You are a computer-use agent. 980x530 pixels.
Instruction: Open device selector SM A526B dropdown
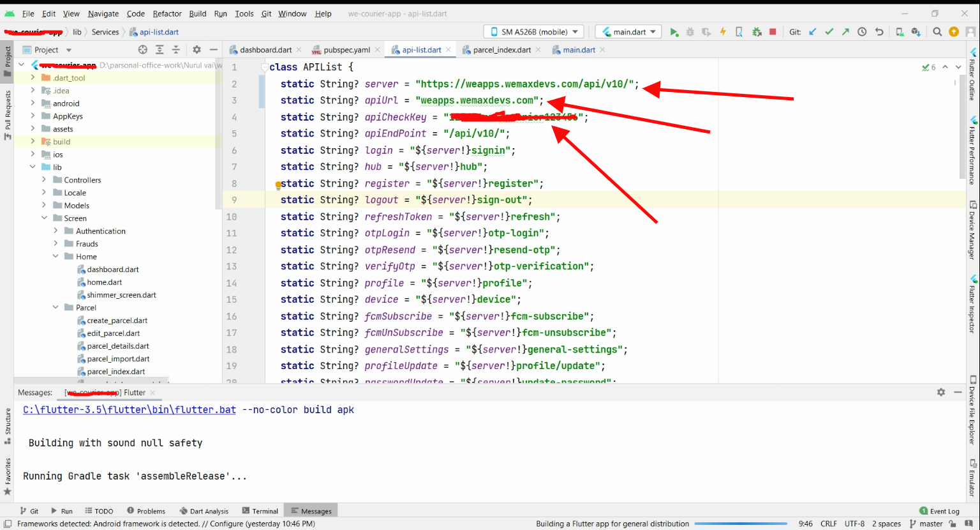535,32
